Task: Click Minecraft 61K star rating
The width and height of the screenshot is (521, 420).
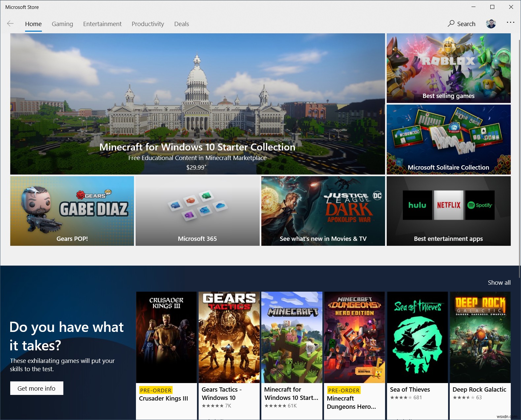Action: (x=280, y=406)
